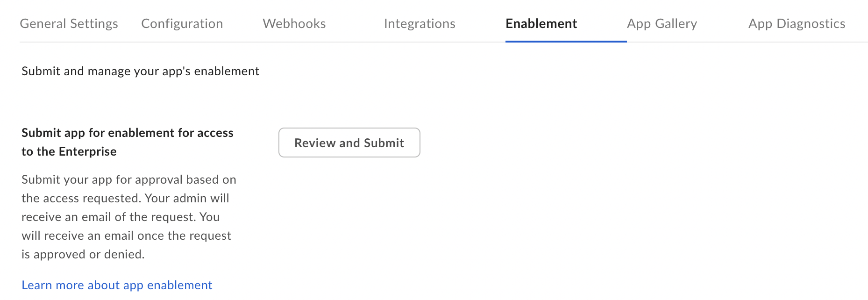This screenshot has height=300, width=868.
Task: Click the app enablement management description text
Action: click(x=140, y=71)
